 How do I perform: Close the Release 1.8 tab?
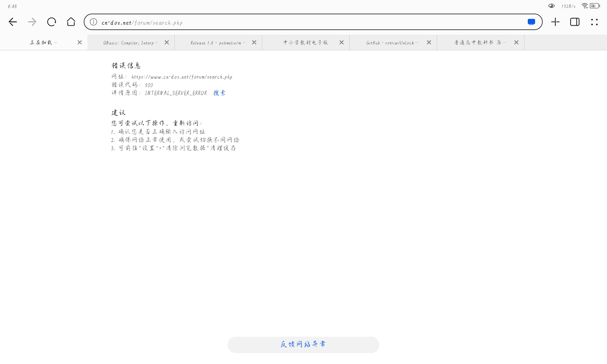[254, 42]
